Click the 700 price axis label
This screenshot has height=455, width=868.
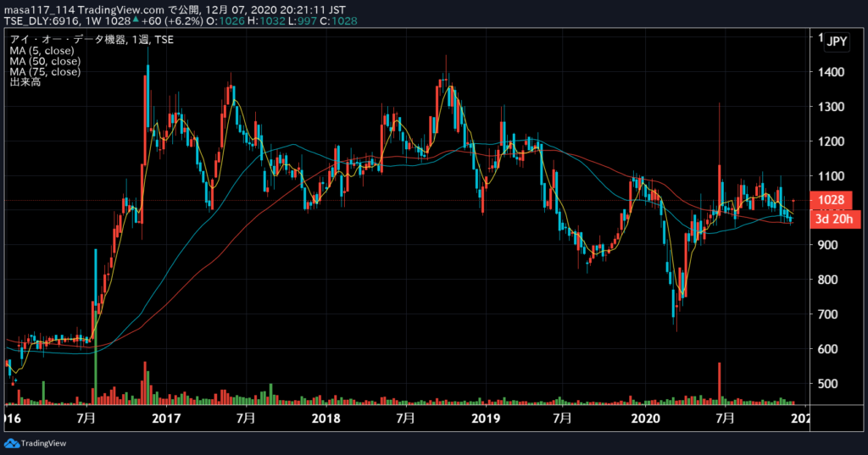(x=827, y=314)
